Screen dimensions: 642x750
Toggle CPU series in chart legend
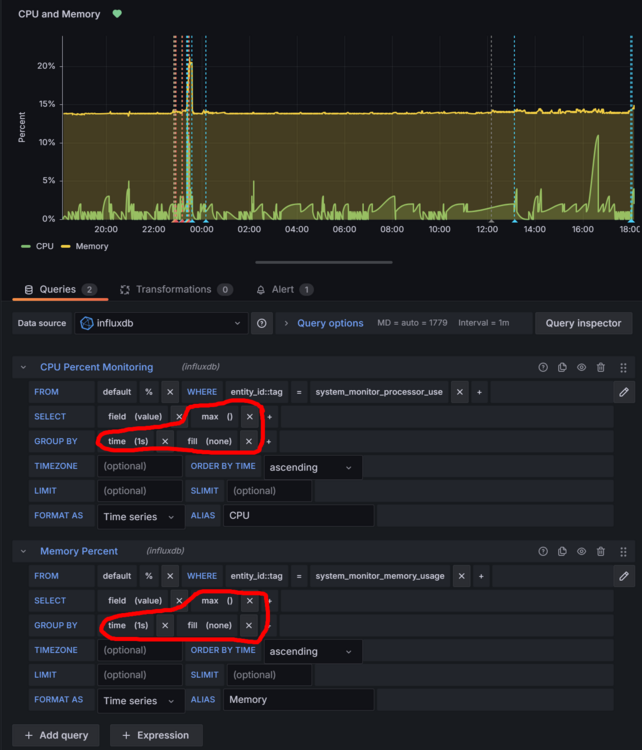pos(44,246)
